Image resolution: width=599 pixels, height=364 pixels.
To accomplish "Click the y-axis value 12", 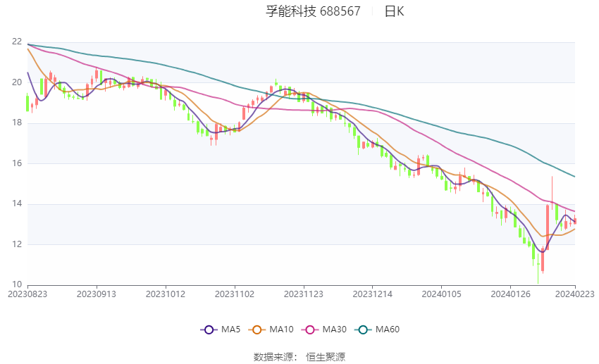I will click(x=17, y=244).
